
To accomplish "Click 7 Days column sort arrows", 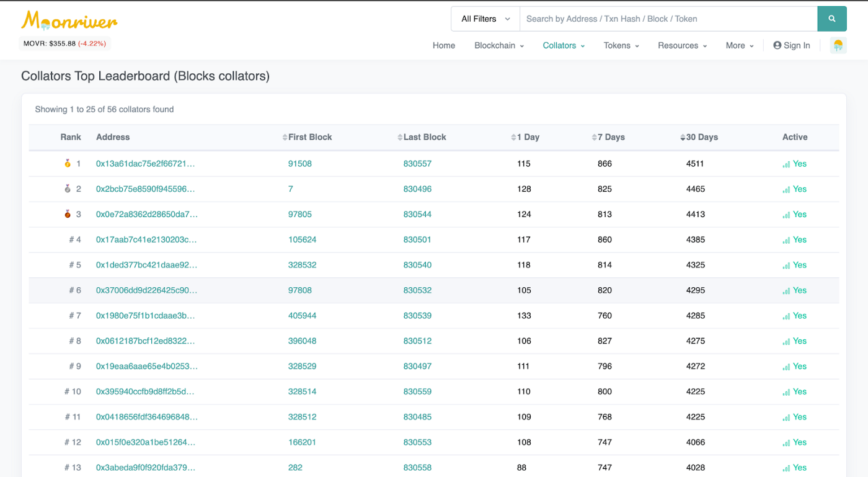I will pos(594,137).
